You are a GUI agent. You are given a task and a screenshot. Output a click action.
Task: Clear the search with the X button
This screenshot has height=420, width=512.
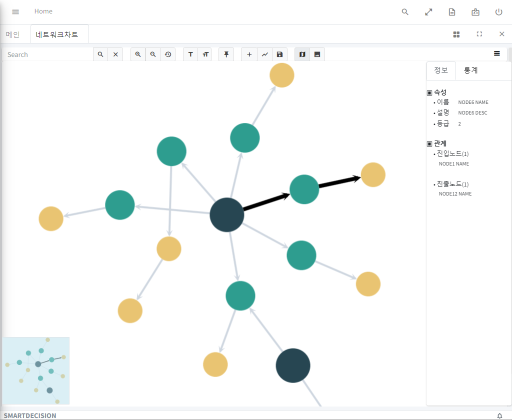[x=115, y=54]
